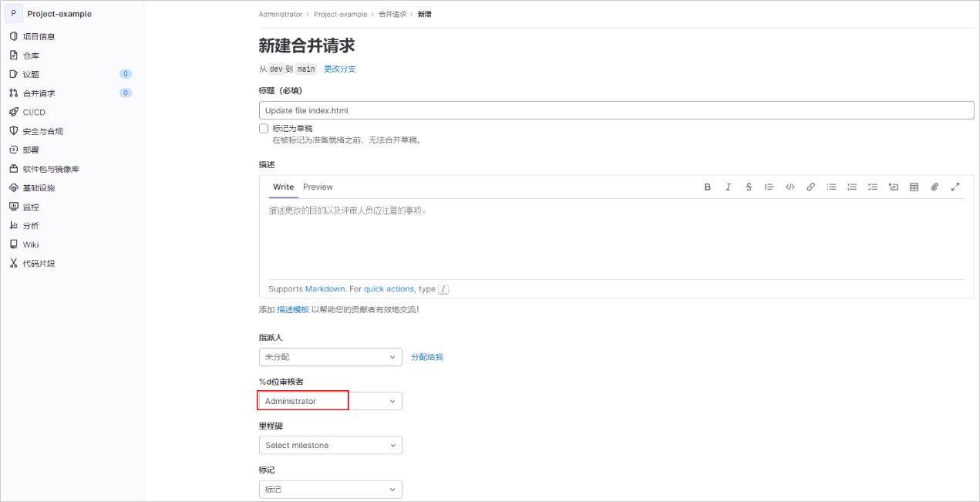Open the Administrator reviewer dropdown
The image size is (980, 502).
(x=330, y=401)
